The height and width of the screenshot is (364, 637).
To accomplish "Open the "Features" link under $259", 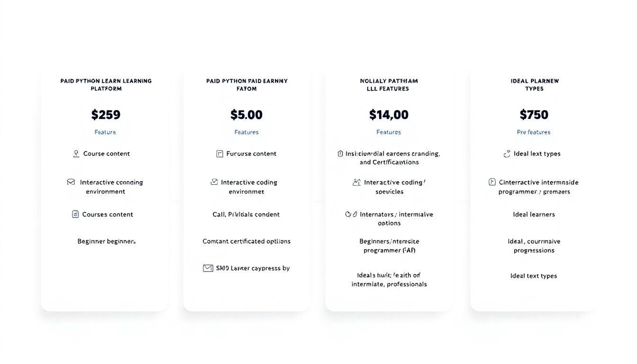I will pos(105,132).
